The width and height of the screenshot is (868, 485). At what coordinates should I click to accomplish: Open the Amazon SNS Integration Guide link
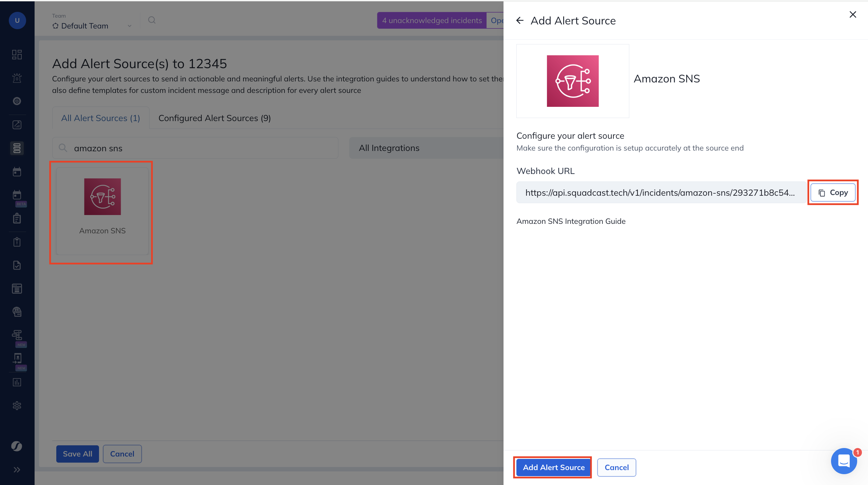coord(571,221)
